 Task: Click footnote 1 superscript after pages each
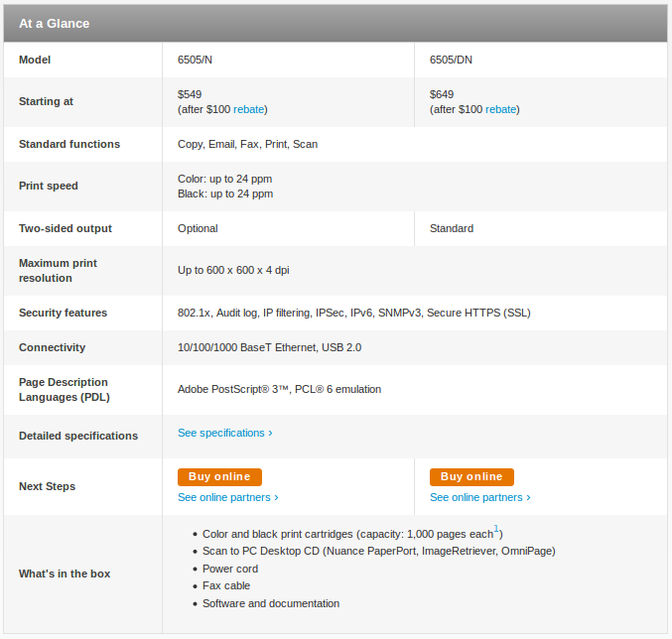coord(496,529)
